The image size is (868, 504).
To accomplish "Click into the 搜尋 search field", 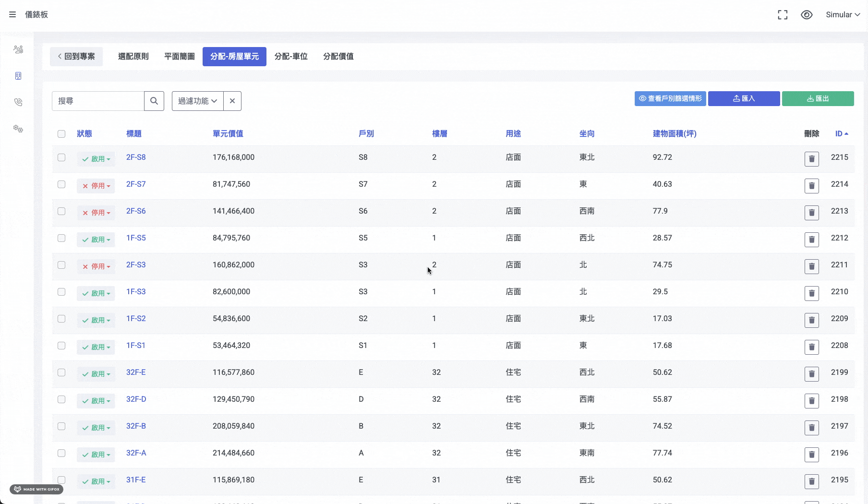I will point(98,101).
